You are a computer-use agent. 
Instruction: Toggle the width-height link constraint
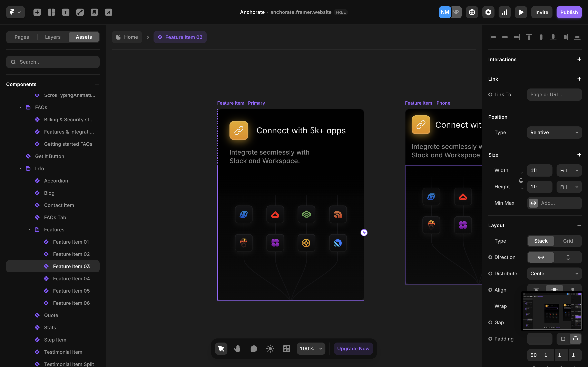tap(521, 181)
